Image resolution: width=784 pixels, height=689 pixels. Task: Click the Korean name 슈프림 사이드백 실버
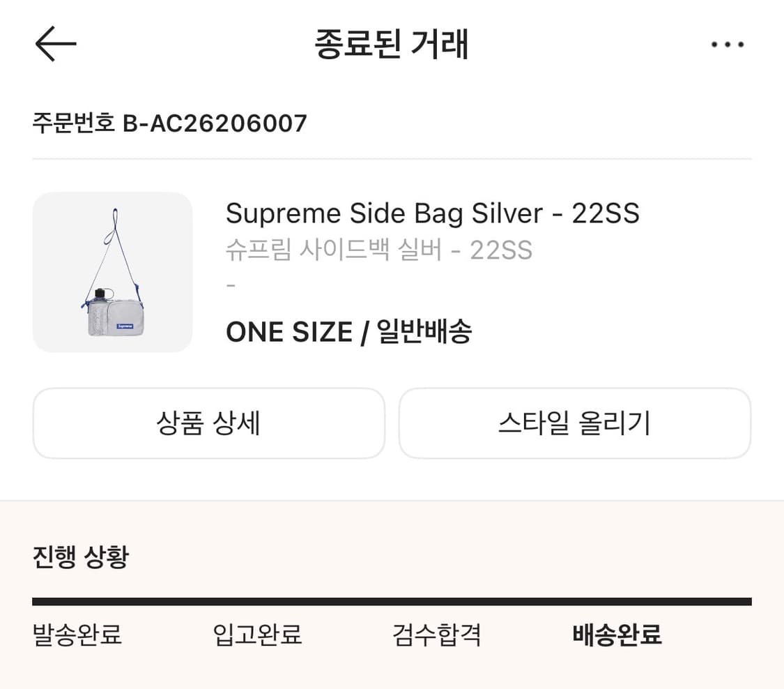tap(378, 250)
